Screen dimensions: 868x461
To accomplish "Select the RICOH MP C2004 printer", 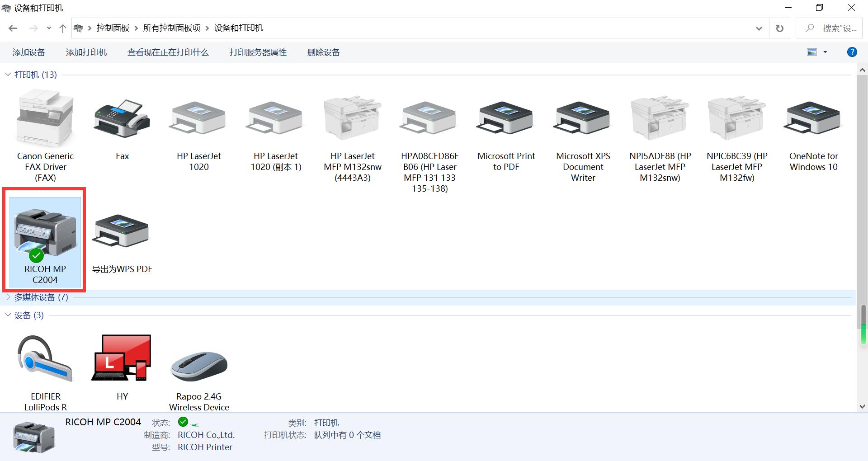I will click(44, 240).
